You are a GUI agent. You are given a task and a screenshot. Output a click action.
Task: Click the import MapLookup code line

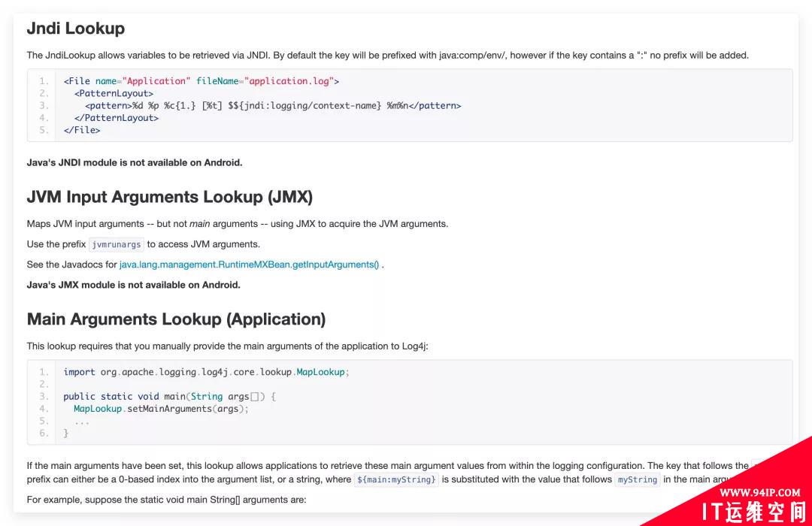tap(206, 372)
